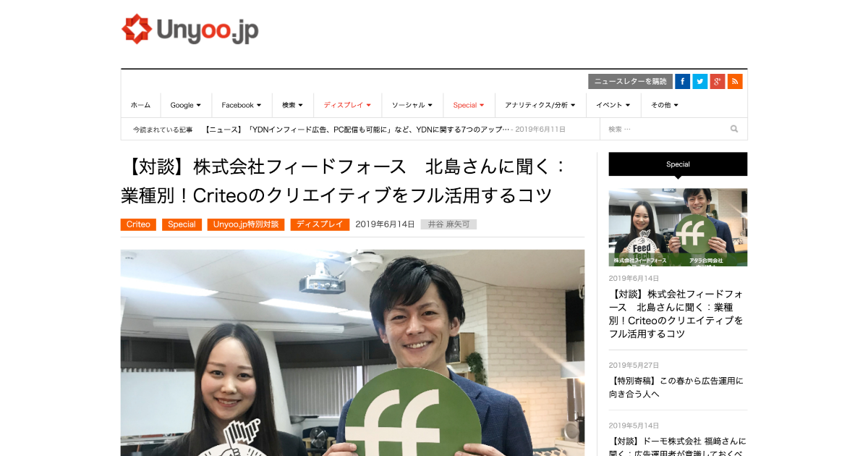Click the search magnifier icon
The width and height of the screenshot is (868, 456).
pyautogui.click(x=734, y=129)
